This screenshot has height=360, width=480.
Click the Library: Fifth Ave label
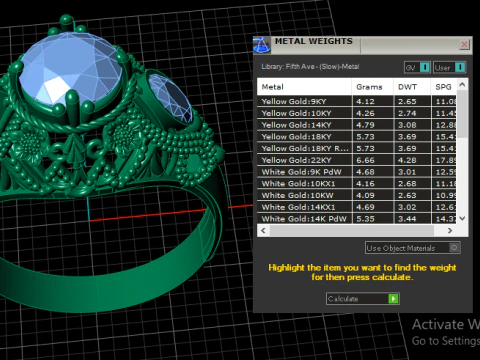click(x=310, y=67)
